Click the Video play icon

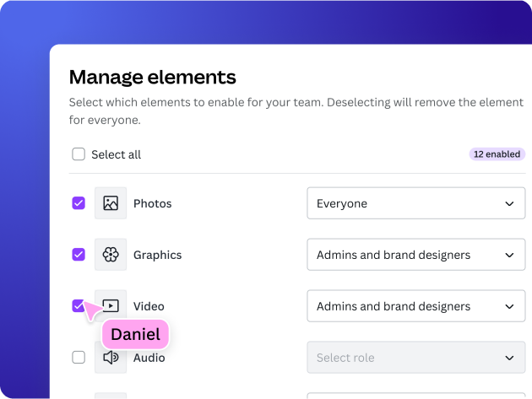[111, 306]
